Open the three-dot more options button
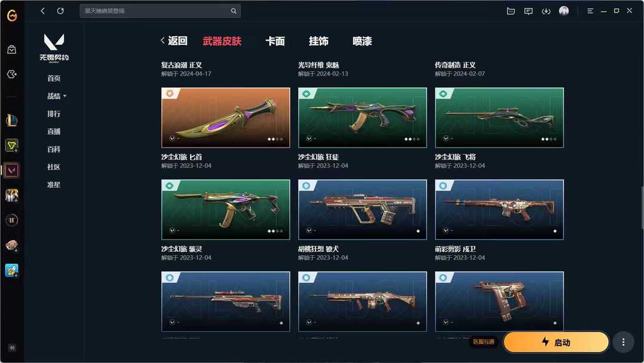 (x=623, y=342)
